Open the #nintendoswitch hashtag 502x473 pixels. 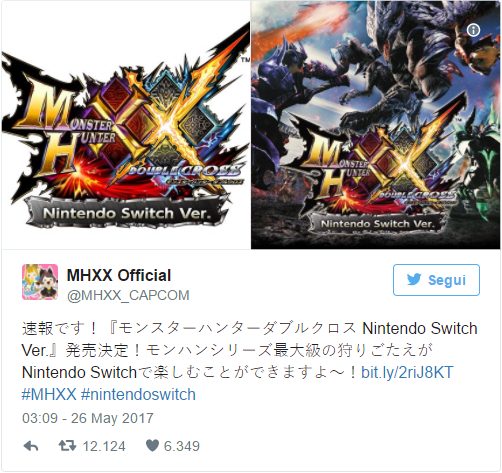(138, 394)
